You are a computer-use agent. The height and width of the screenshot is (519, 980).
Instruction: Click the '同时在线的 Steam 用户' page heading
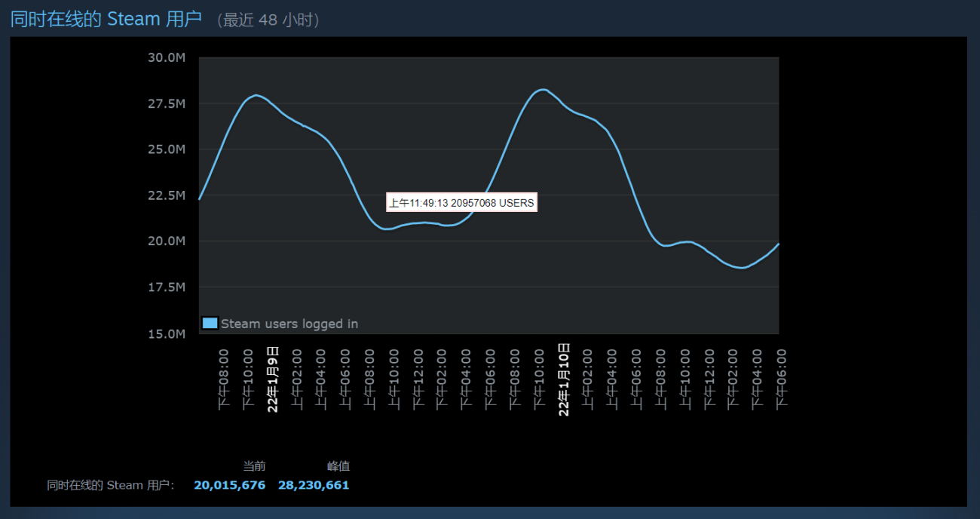(x=106, y=19)
